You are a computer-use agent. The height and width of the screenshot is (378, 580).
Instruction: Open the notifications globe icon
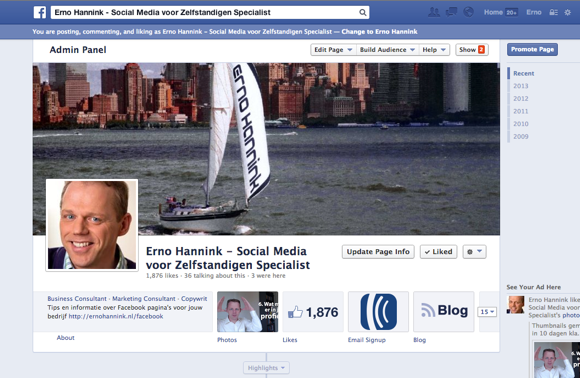coord(468,12)
